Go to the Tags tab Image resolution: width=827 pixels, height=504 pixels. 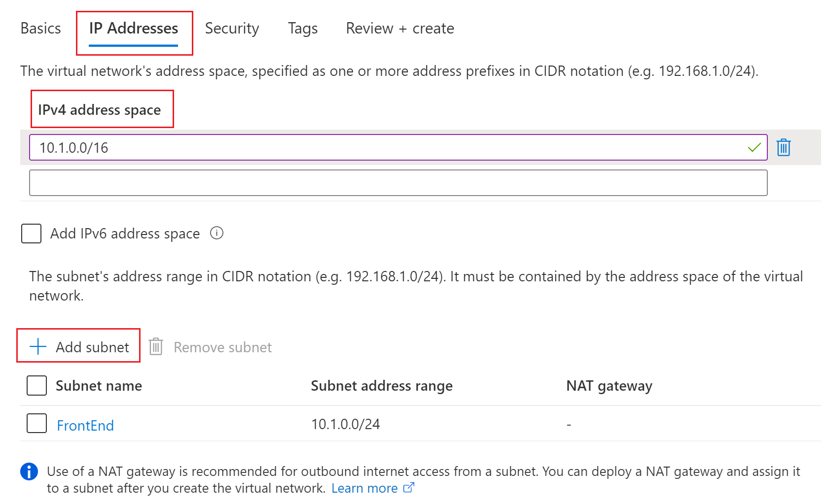[x=303, y=29]
